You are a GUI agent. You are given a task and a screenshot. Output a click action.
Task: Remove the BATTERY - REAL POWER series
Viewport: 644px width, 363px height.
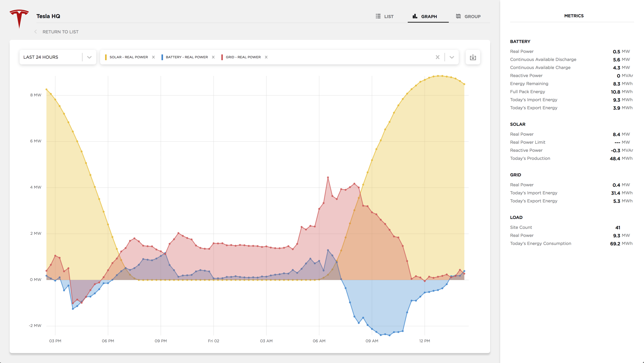(x=213, y=57)
